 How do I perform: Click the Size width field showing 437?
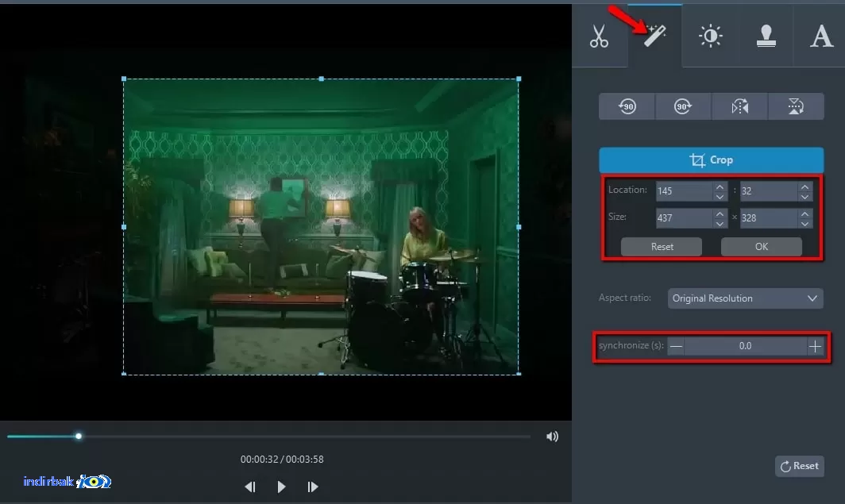[684, 218]
